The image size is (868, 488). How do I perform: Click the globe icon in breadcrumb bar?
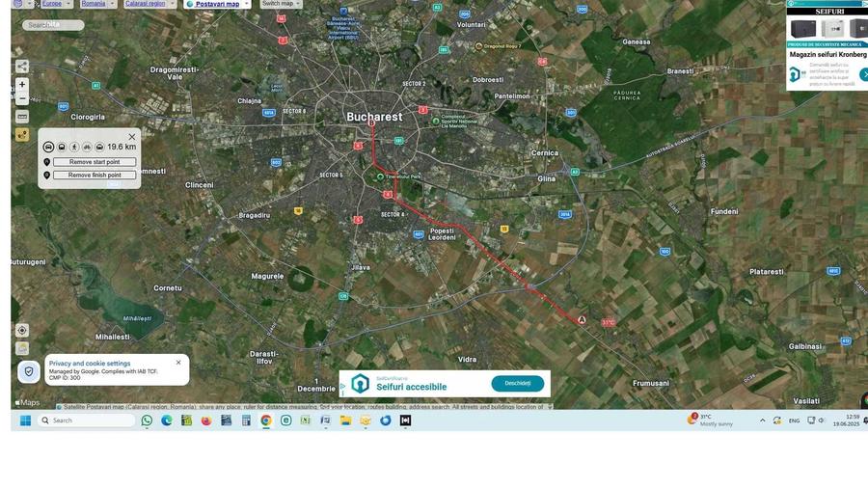[x=17, y=3]
